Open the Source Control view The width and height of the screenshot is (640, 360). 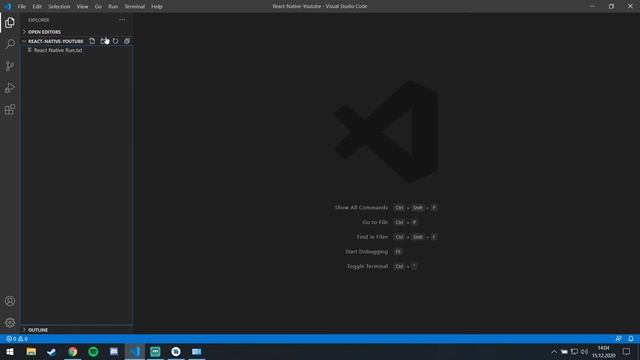click(10, 66)
